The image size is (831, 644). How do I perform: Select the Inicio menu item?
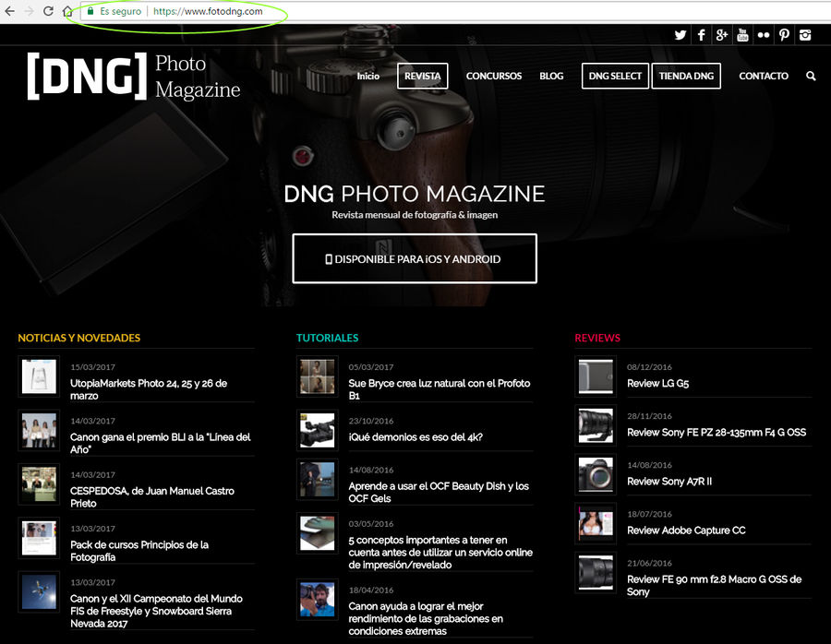coord(367,77)
